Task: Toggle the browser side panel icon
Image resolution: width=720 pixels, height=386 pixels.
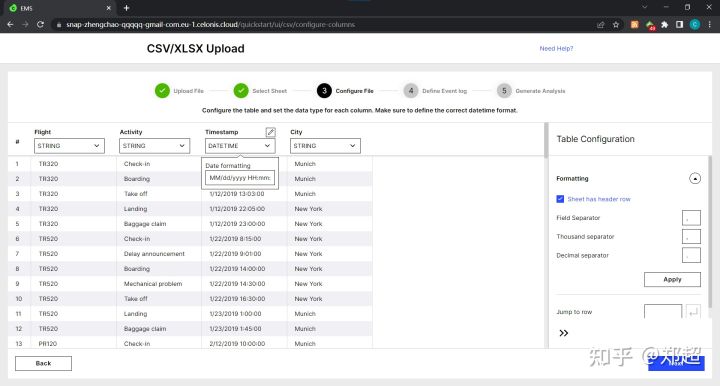Action: (x=680, y=25)
